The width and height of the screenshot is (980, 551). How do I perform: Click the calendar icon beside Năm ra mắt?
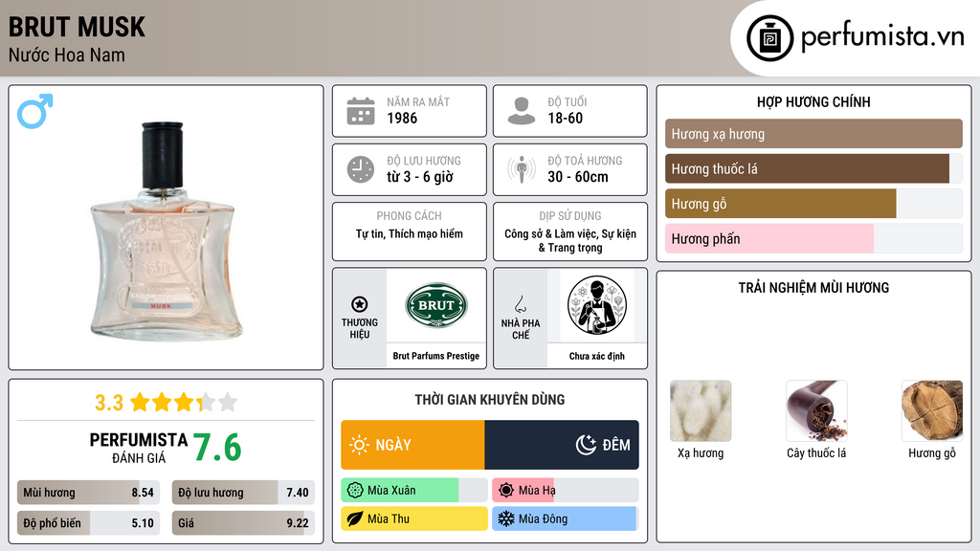click(x=361, y=111)
